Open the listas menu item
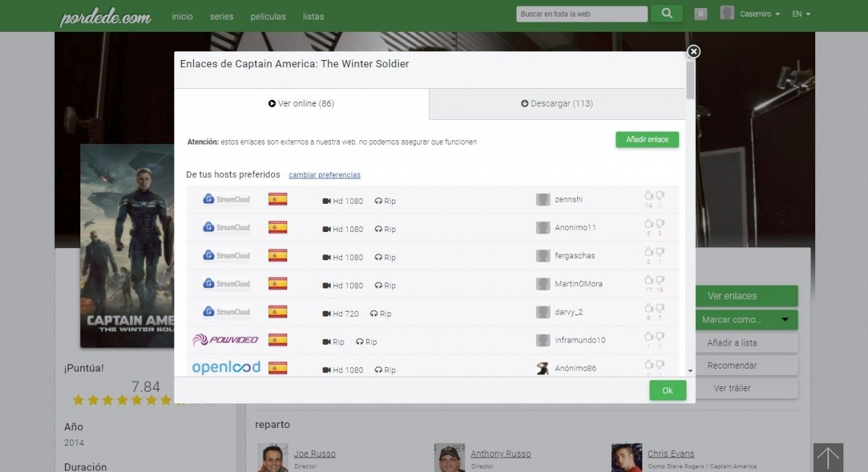Screen dimensions: 868x472 [313, 17]
